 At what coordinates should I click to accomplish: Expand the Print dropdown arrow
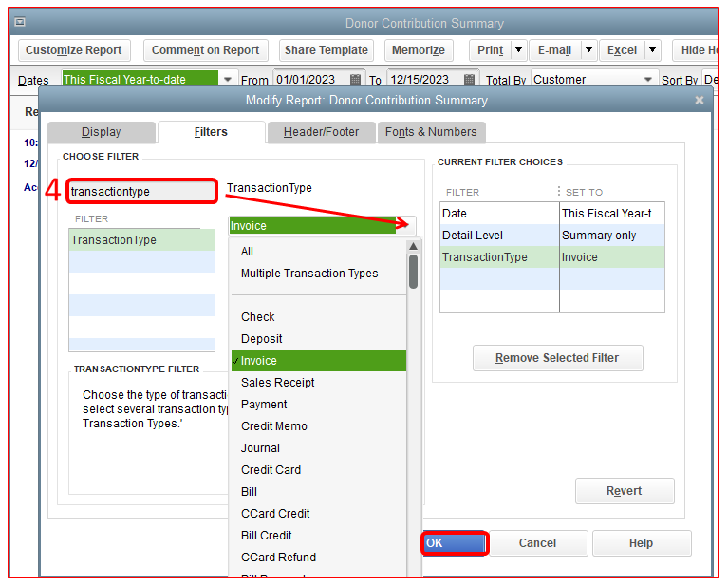point(518,49)
